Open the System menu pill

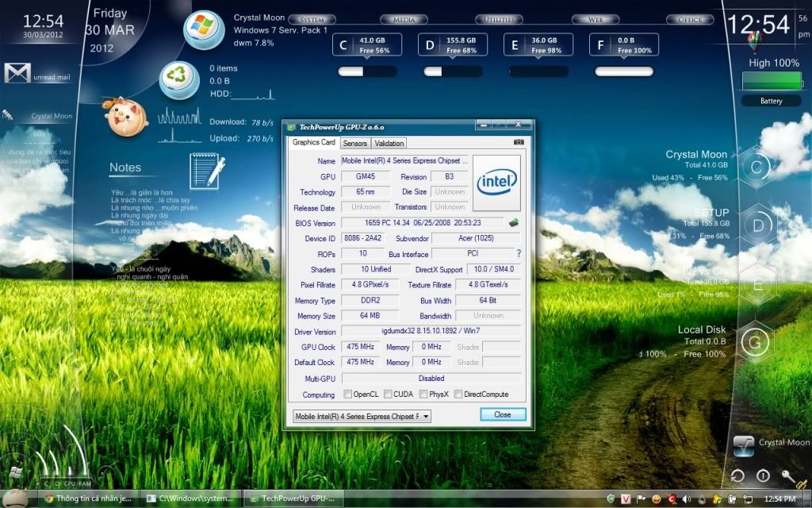click(x=312, y=20)
